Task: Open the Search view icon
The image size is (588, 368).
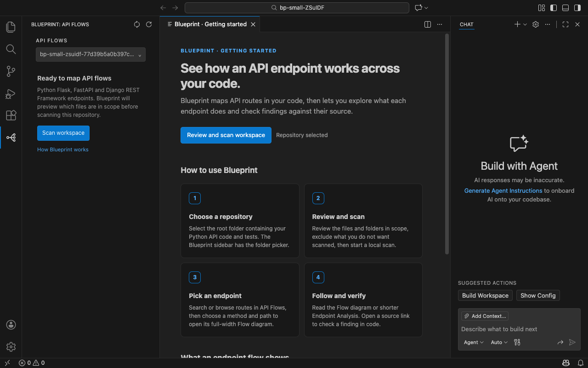Action: coord(11,49)
